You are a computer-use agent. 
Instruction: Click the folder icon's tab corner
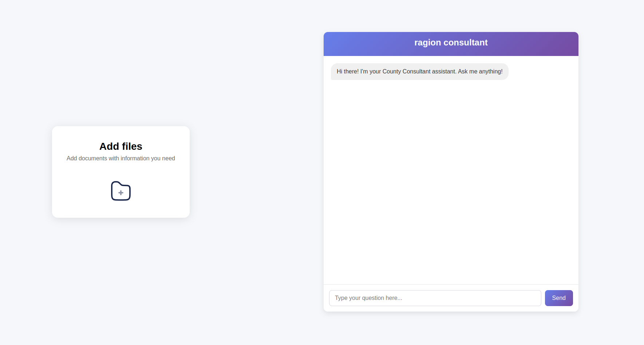(115, 183)
